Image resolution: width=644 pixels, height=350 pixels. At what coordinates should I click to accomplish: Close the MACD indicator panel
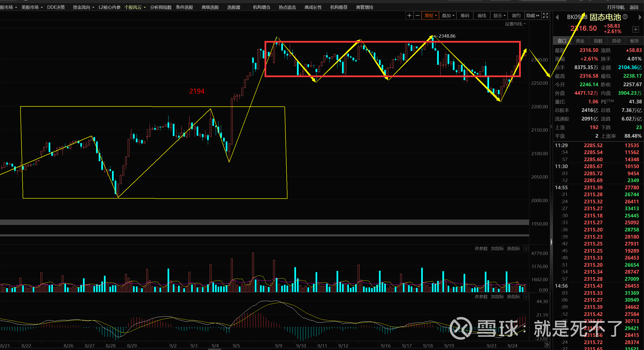526,296
